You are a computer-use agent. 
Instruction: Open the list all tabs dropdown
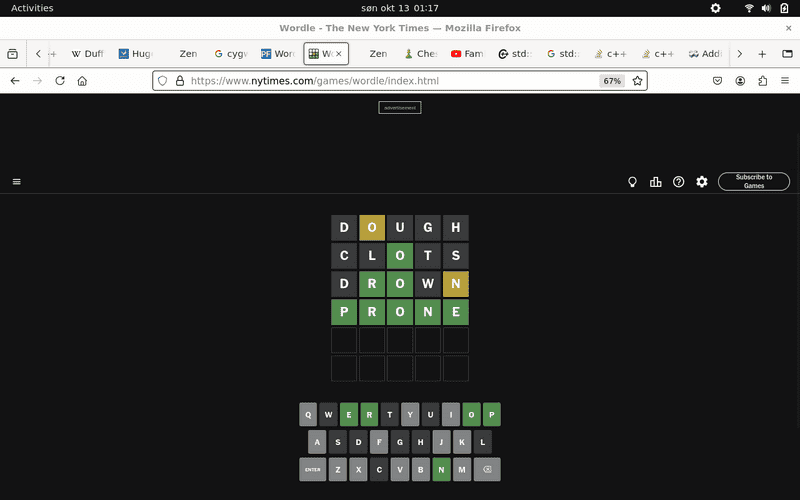click(787, 54)
